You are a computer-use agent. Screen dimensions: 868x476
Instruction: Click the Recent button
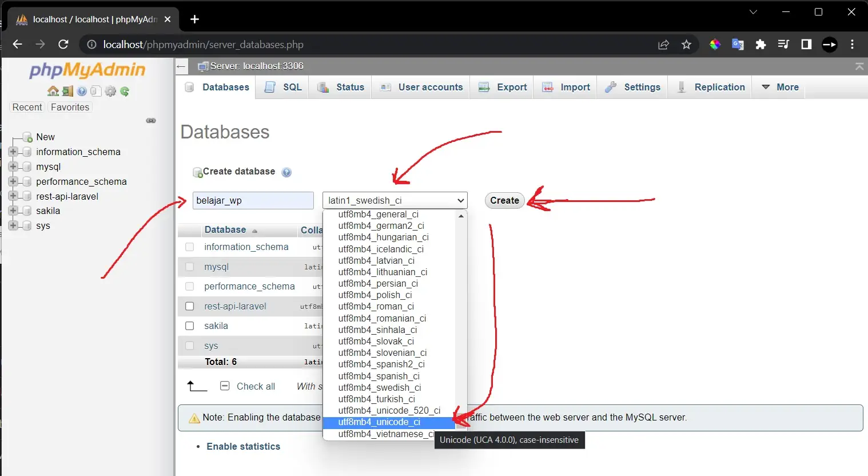[x=27, y=108]
